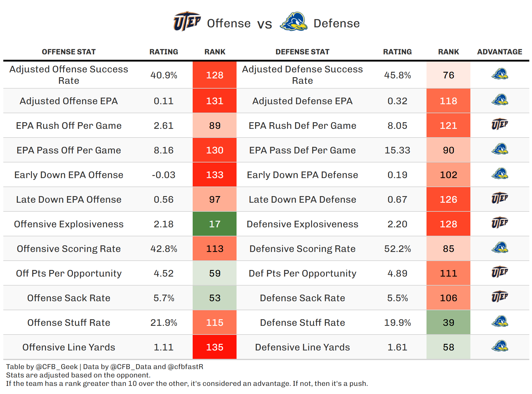Viewport: 532px width, 394px height.
Task: Click the advantage icon for Adjusted Offense EPA row
Action: click(x=500, y=100)
